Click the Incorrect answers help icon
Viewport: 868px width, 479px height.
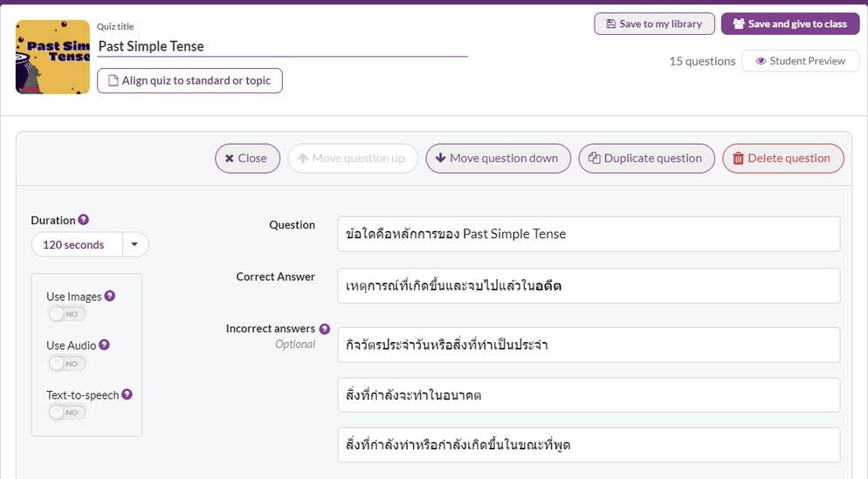coord(324,329)
